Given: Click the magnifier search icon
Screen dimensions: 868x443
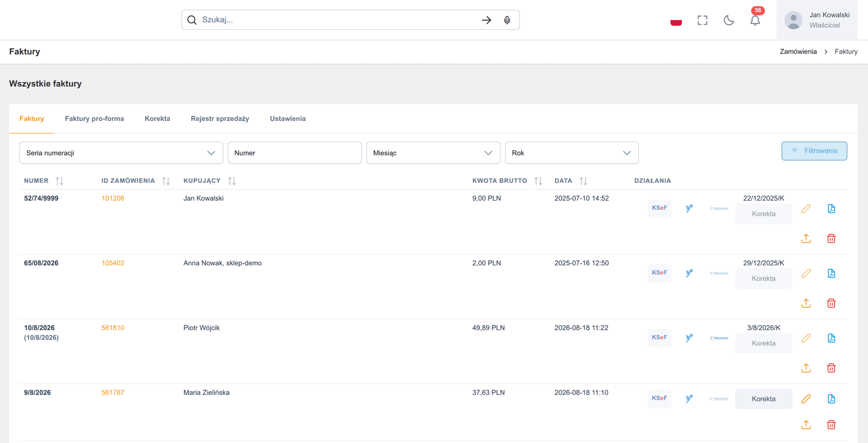Looking at the screenshot, I should (x=192, y=20).
